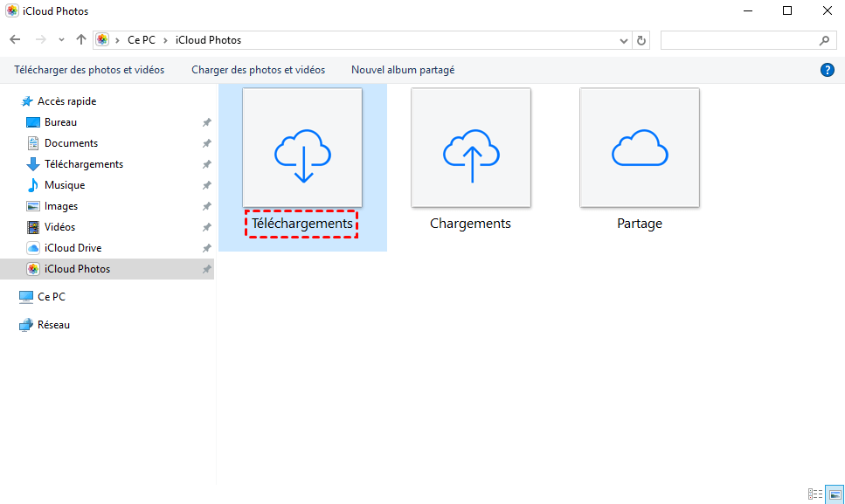This screenshot has height=504, width=845.
Task: Select Accès rapide in the sidebar
Action: pyautogui.click(x=66, y=101)
